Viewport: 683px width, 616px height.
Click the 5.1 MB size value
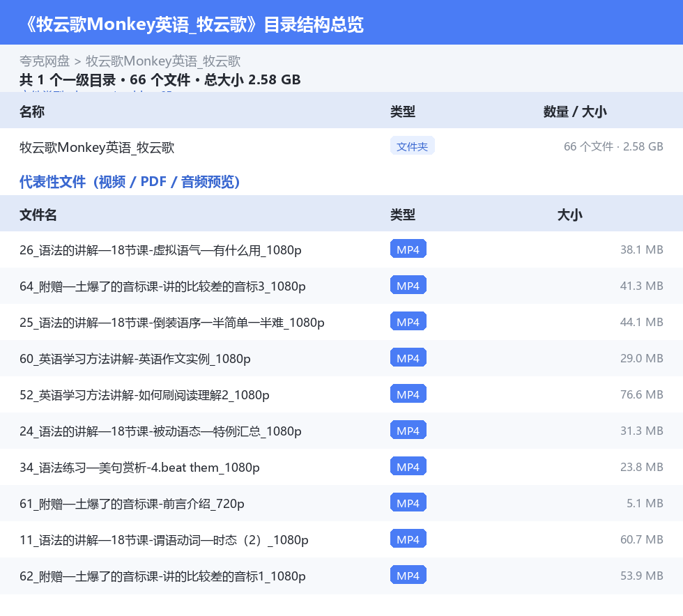[x=645, y=502]
